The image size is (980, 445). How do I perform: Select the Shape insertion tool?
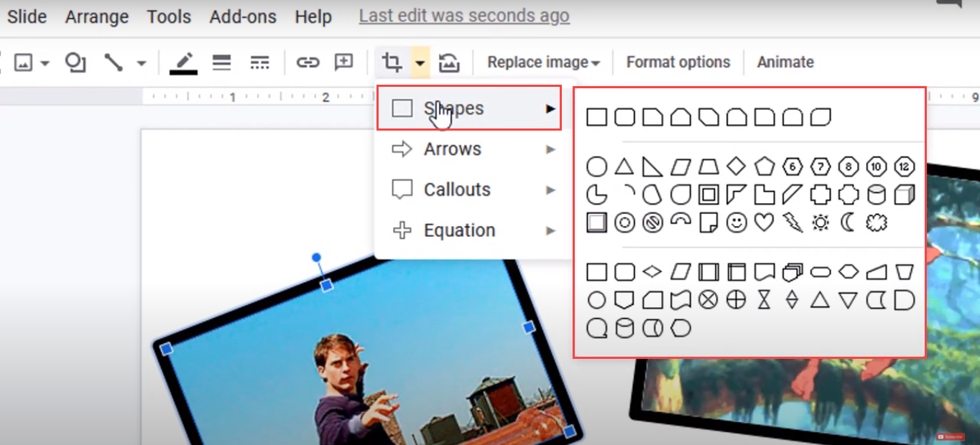point(75,62)
